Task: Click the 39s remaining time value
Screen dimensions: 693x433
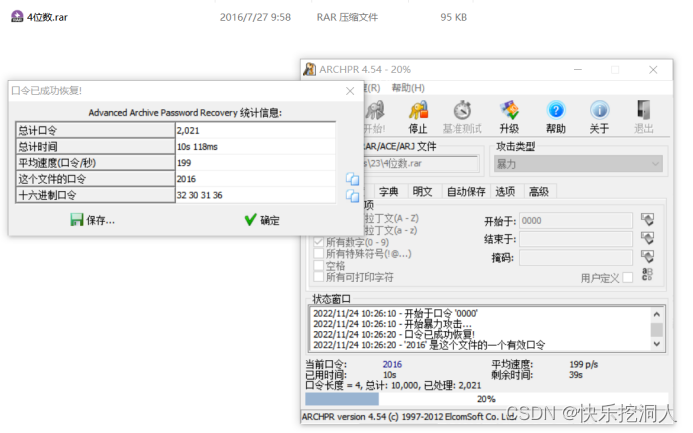Action: [575, 375]
